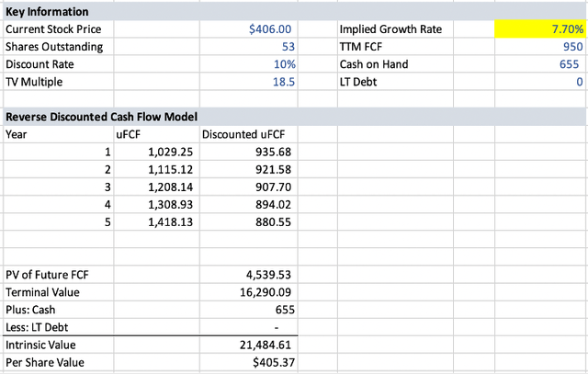
Task: Select the Shares Outstanding value 53
Action: click(287, 47)
